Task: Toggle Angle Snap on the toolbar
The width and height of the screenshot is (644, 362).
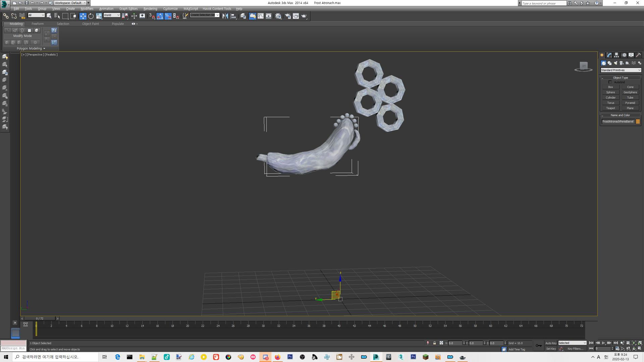Action: (x=160, y=16)
